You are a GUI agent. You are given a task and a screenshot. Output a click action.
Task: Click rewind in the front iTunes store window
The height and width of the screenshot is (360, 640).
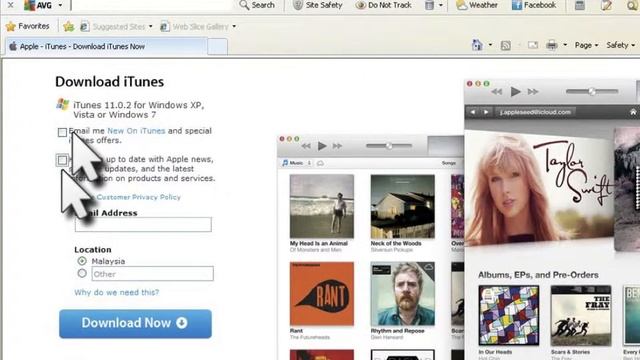[497, 92]
